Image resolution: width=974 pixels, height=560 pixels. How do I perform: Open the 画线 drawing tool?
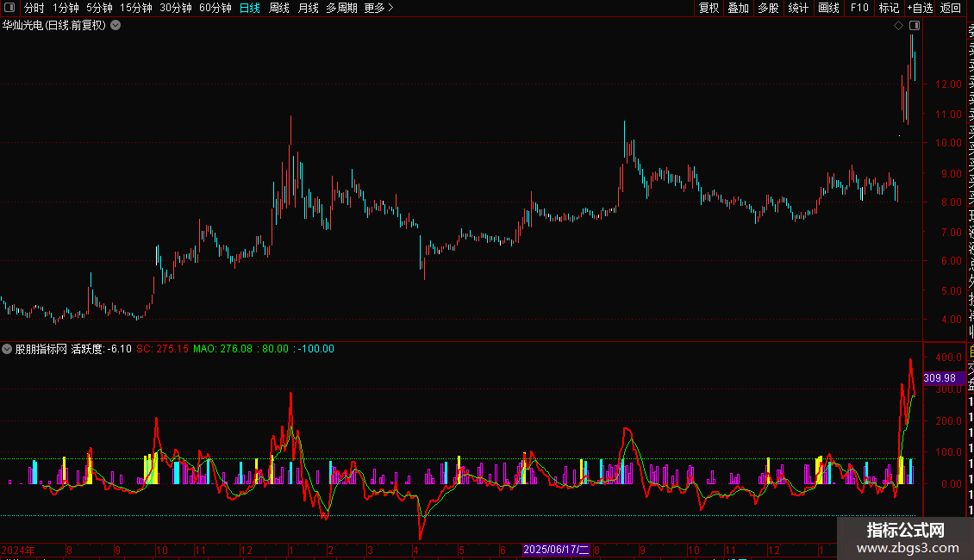[828, 8]
